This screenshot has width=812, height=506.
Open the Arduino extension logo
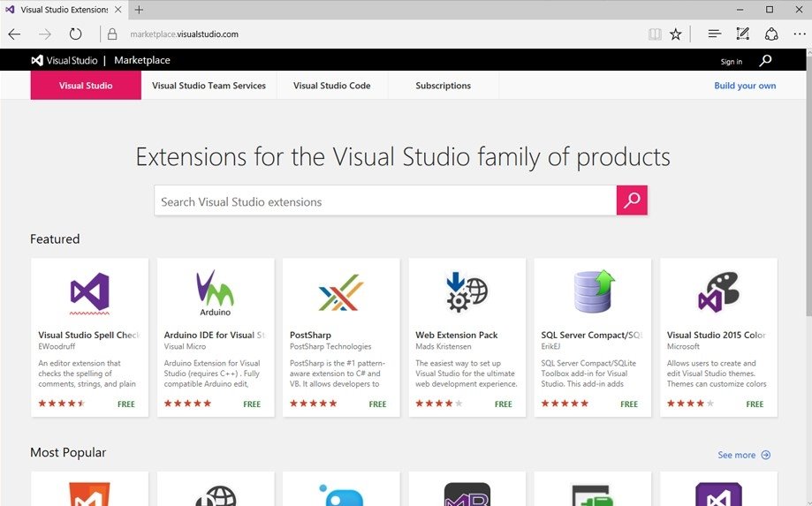click(x=215, y=293)
